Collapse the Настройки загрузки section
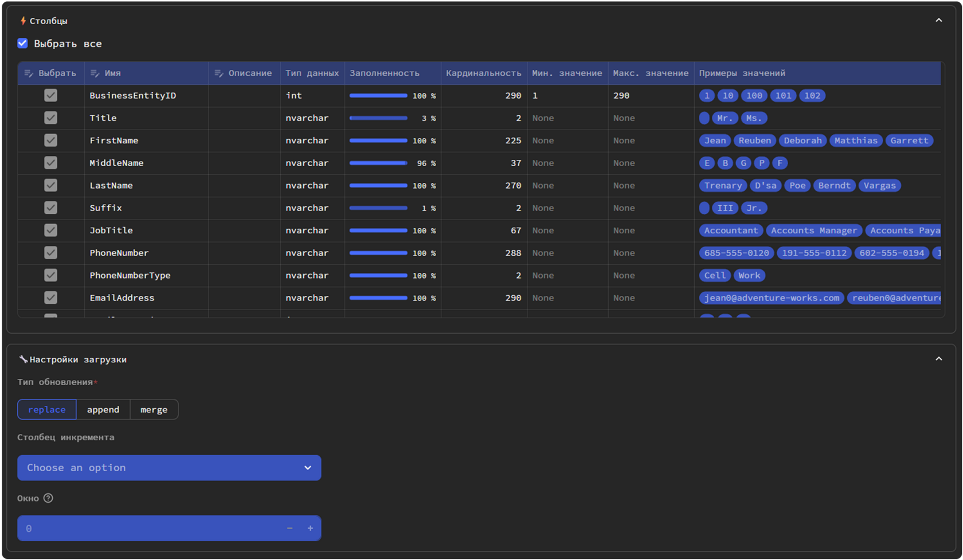Viewport: 963px width, 560px height. click(938, 359)
